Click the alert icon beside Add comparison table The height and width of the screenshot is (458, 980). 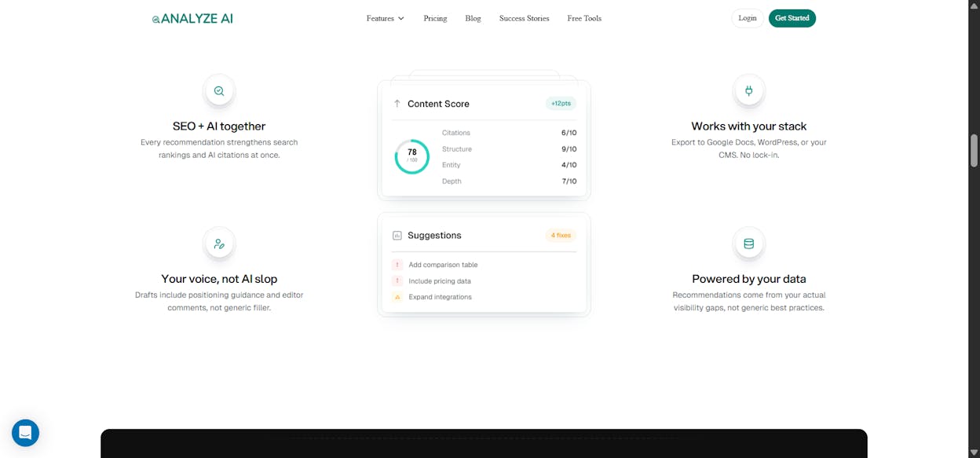pyautogui.click(x=397, y=265)
